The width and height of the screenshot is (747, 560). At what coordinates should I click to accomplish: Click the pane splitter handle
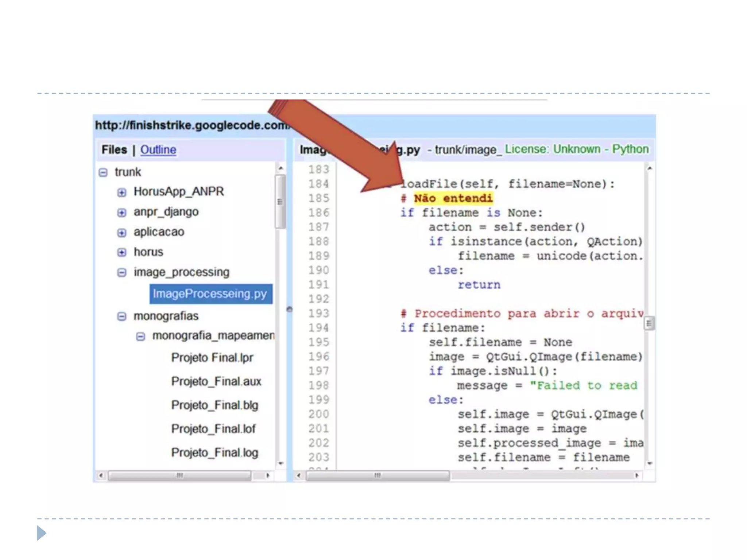tap(289, 310)
